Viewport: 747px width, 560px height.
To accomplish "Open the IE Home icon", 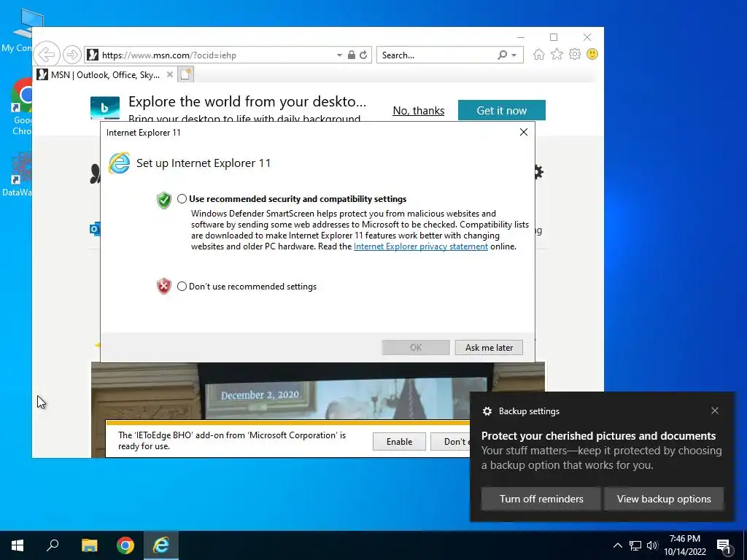I will click(x=539, y=54).
